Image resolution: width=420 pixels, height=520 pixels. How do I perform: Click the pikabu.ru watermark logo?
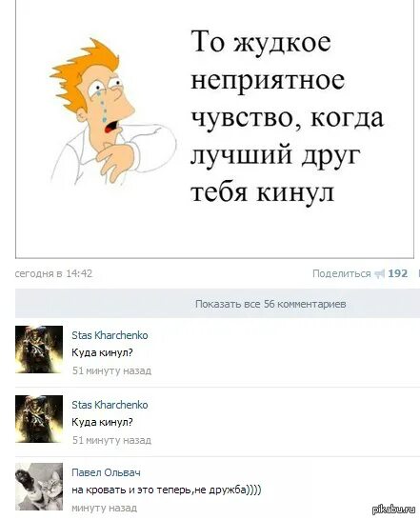pos(393,510)
